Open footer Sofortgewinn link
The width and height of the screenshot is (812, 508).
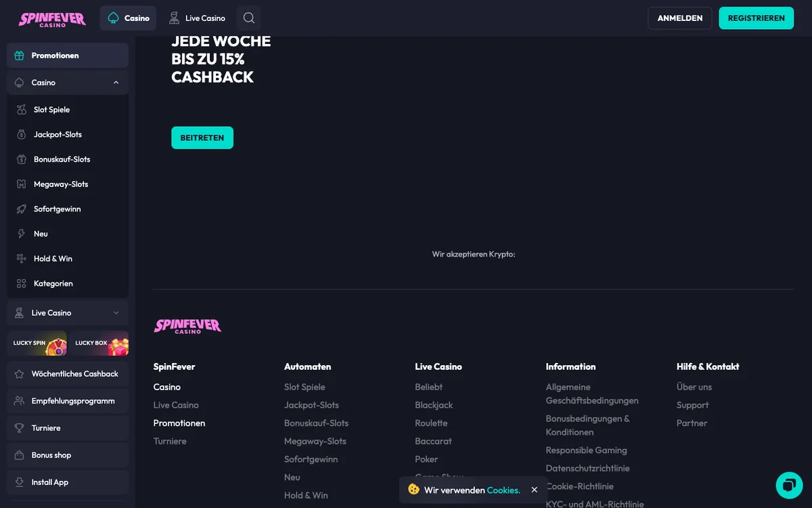click(x=311, y=459)
